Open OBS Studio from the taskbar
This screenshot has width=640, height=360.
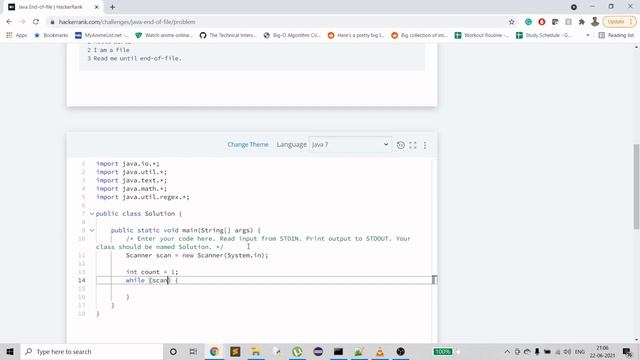(401, 351)
